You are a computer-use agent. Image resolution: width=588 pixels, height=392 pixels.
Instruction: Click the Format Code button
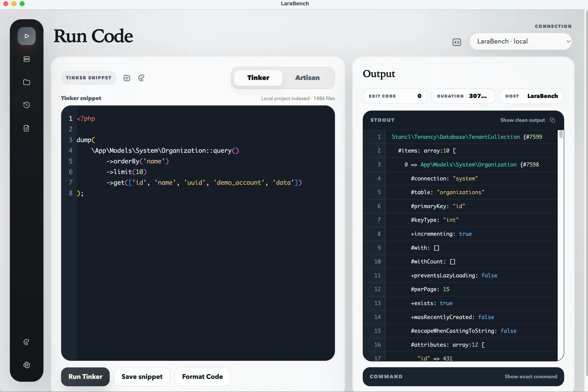tap(203, 376)
